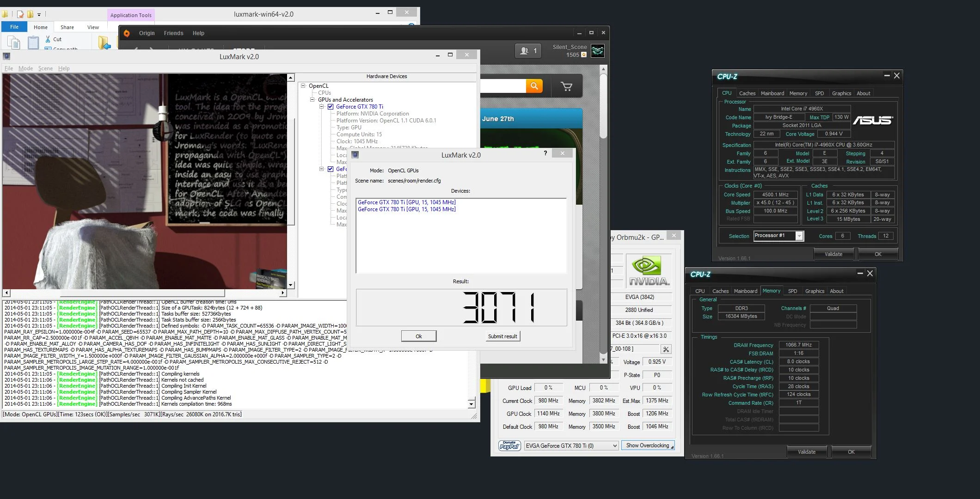
Task: Click the Paste clipboard icon in File Explorer
Action: click(x=33, y=43)
